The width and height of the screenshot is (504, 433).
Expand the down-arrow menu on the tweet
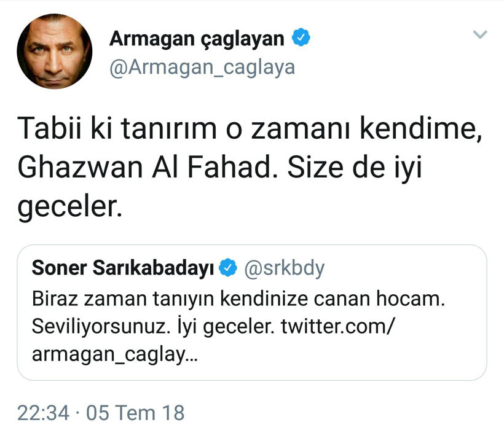480,34
